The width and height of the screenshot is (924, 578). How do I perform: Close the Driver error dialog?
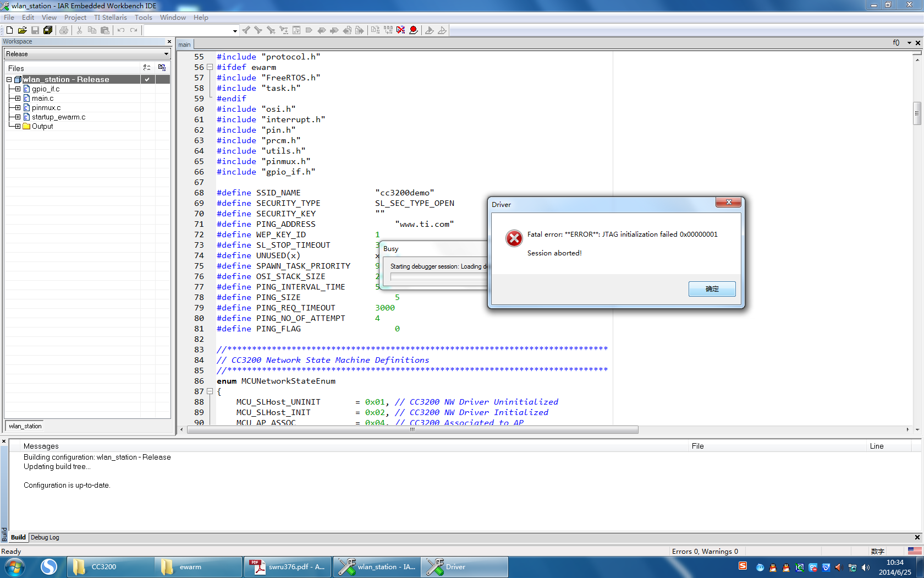click(729, 203)
